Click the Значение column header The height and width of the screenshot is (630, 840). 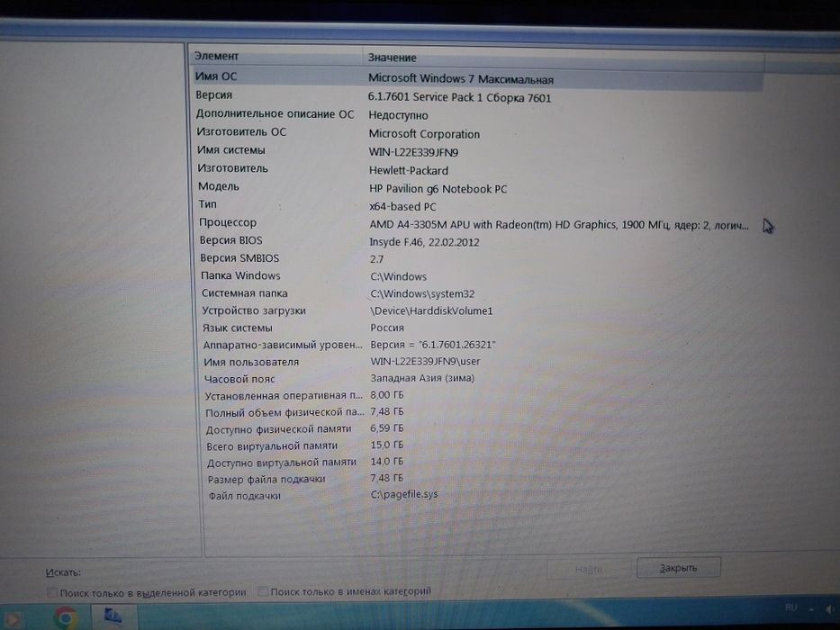564,58
